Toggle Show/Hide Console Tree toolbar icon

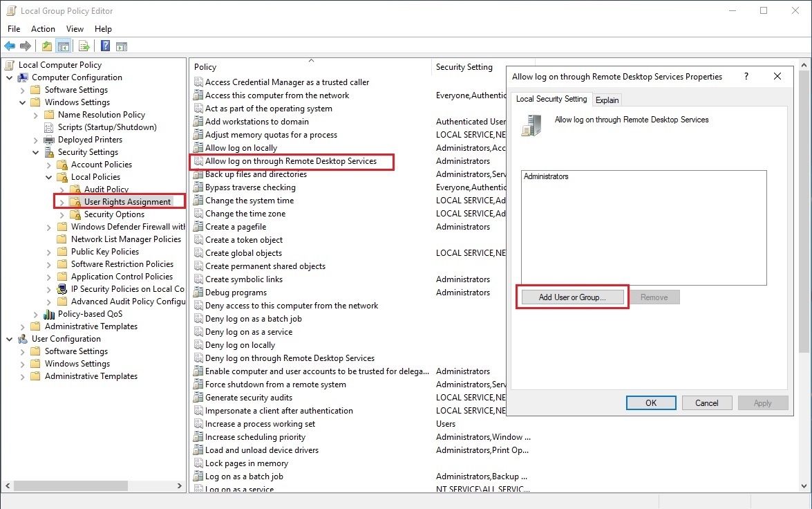(63, 46)
